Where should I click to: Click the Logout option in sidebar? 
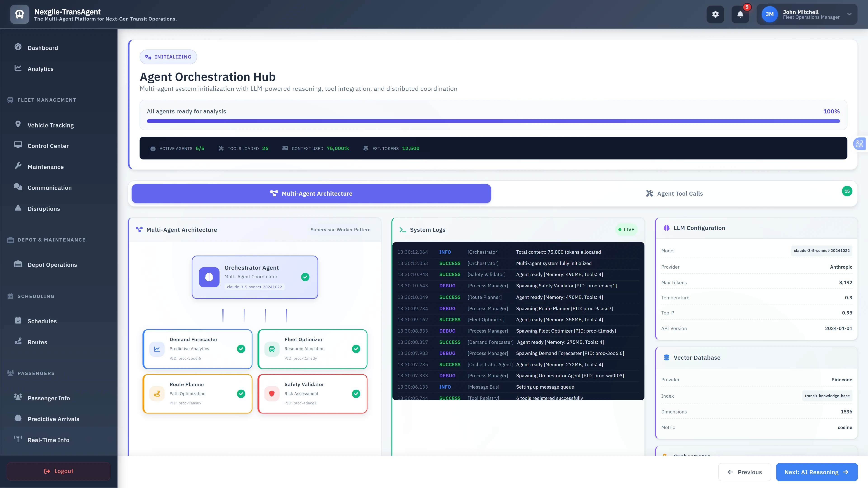[58, 471]
